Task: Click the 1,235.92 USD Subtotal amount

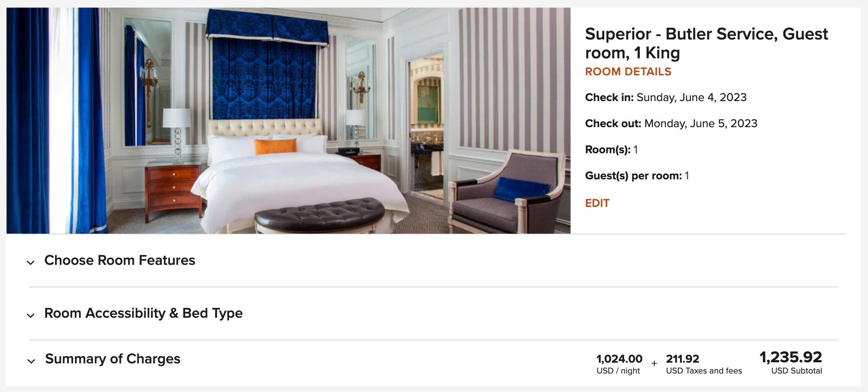Action: tap(791, 362)
